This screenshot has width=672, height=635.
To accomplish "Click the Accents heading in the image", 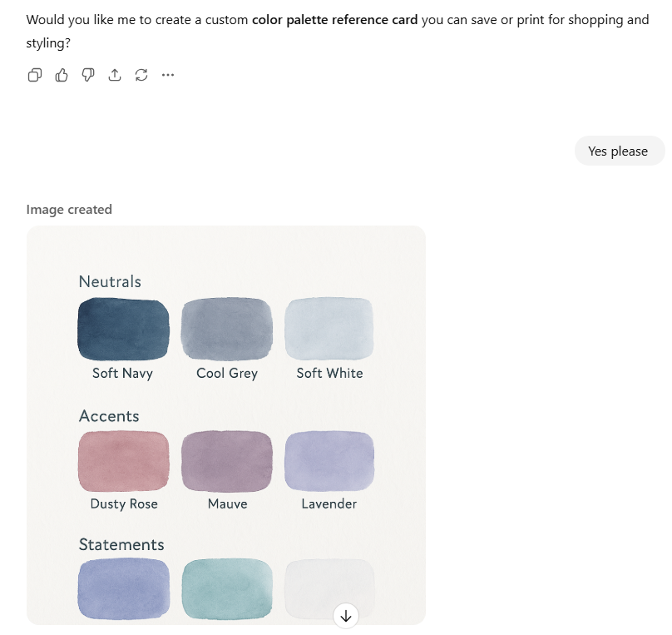I will tap(109, 416).
